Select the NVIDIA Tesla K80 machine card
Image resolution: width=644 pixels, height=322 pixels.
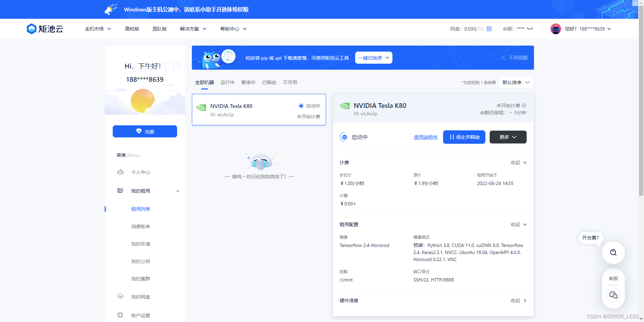[x=259, y=110]
